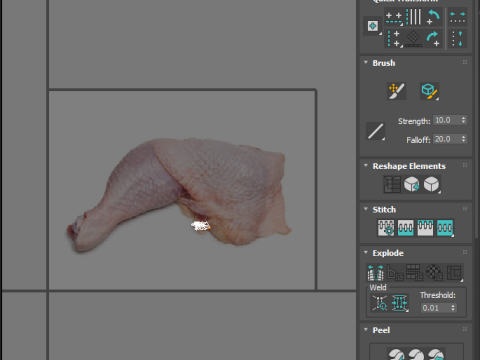Click the Space Vertically icon

point(457,39)
